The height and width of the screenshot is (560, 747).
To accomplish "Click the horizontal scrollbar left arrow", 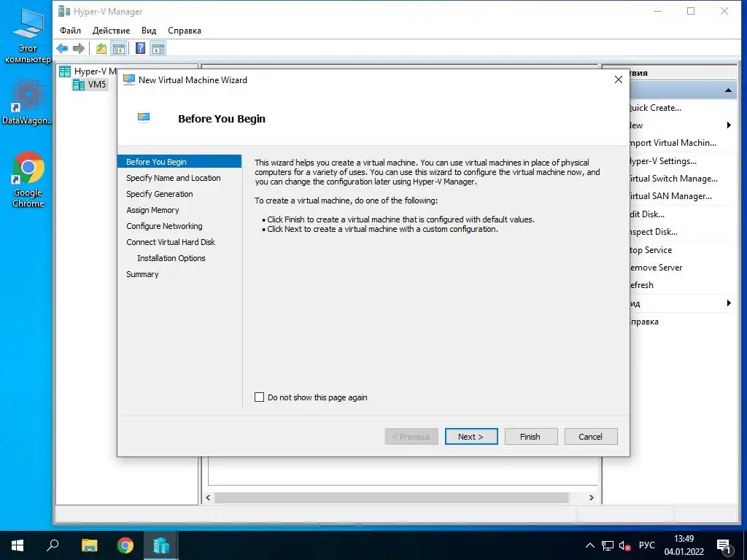I will 208,497.
